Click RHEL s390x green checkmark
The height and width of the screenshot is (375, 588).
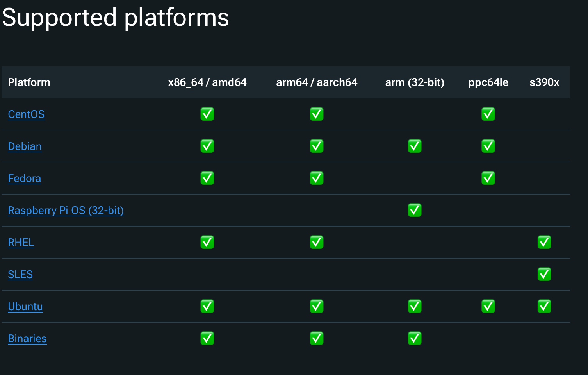pyautogui.click(x=544, y=243)
